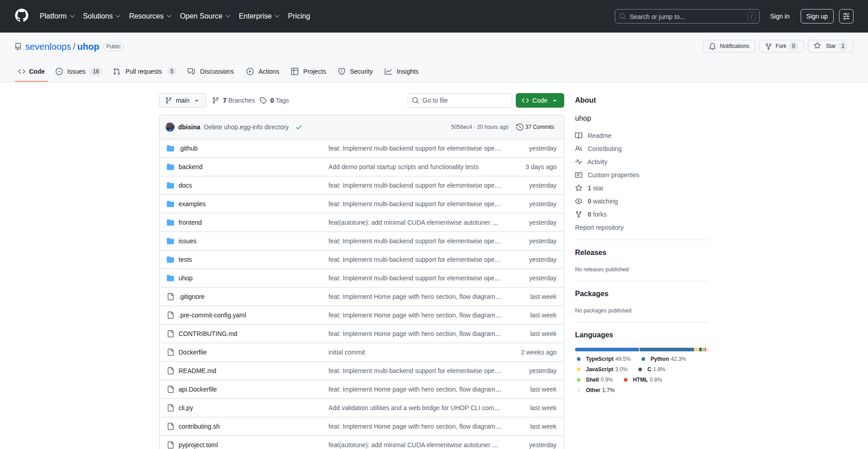Toggle Notifications for this repository
The height and width of the screenshot is (449, 868).
click(x=729, y=46)
